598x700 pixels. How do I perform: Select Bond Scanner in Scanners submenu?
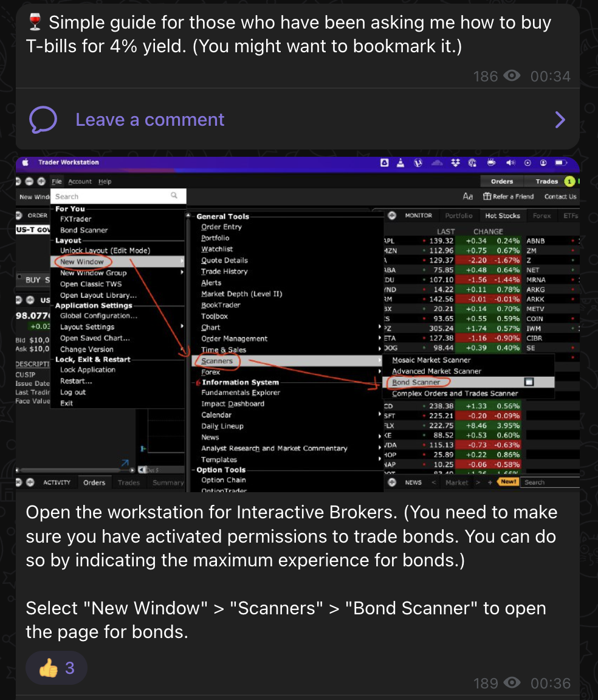(x=417, y=382)
